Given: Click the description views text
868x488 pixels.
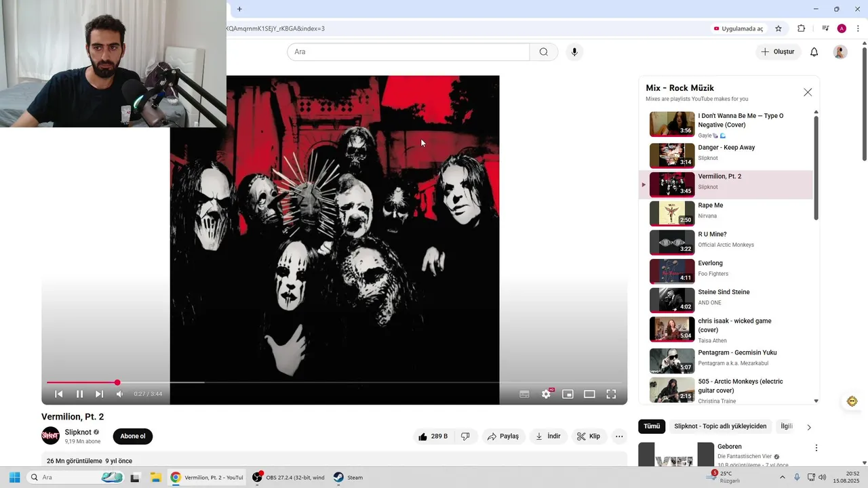Looking at the screenshot, I should click(x=75, y=461).
